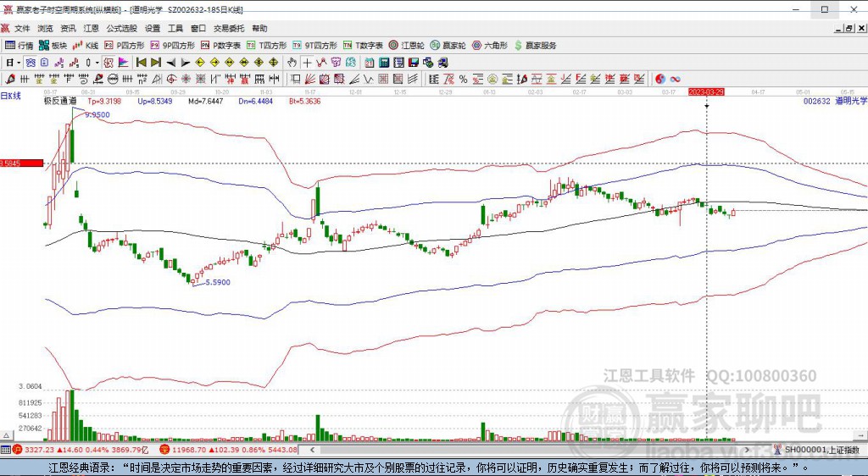Image resolution: width=868 pixels, height=476 pixels.
Task: Click the SH000001 上证指数 status entry
Action: click(x=818, y=450)
